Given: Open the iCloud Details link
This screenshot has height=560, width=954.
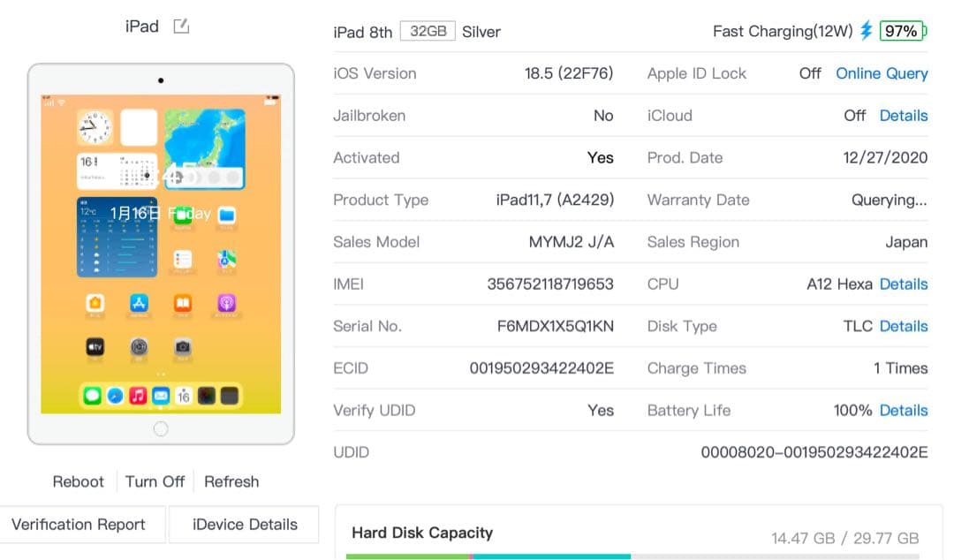Looking at the screenshot, I should (903, 116).
